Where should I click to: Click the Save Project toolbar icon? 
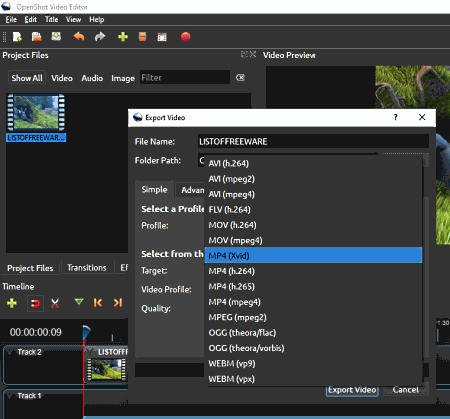[56, 36]
